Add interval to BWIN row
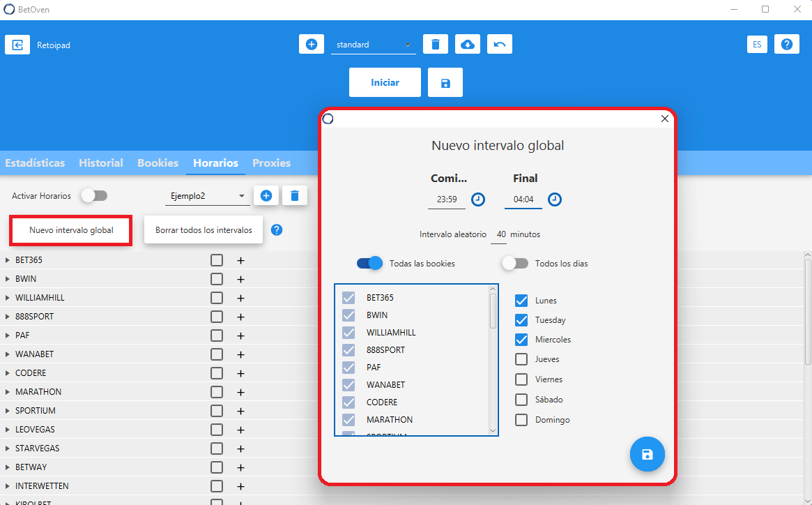Screen dimensions: 812x505 (240, 279)
